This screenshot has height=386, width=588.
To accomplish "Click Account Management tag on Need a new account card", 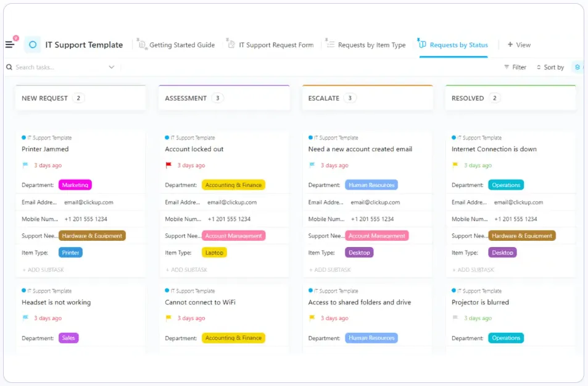I will 377,236.
